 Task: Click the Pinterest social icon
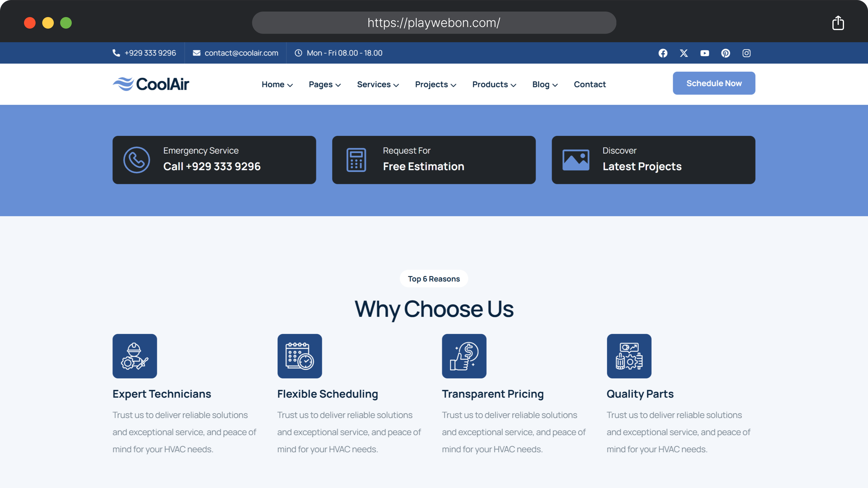coord(725,53)
